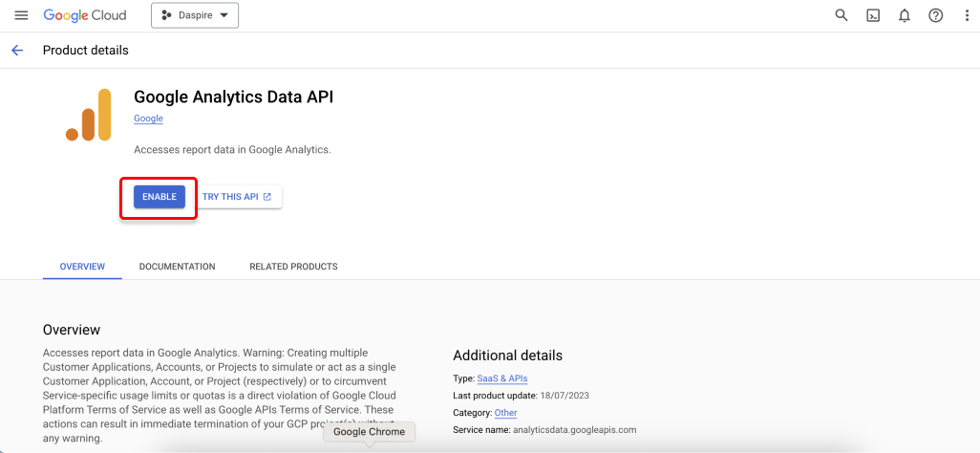Click the Google Chrome tooltip label

click(369, 432)
